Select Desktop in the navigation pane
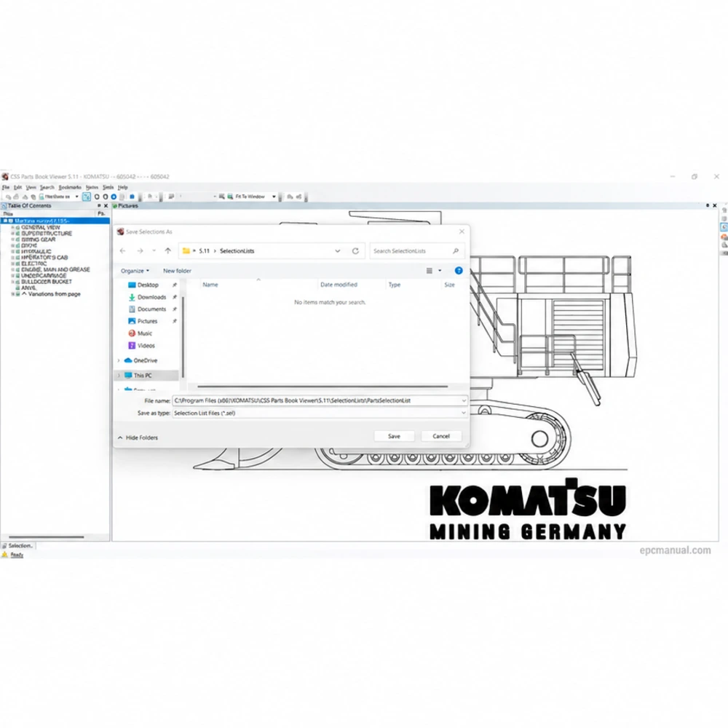The height and width of the screenshot is (728, 728). [148, 285]
